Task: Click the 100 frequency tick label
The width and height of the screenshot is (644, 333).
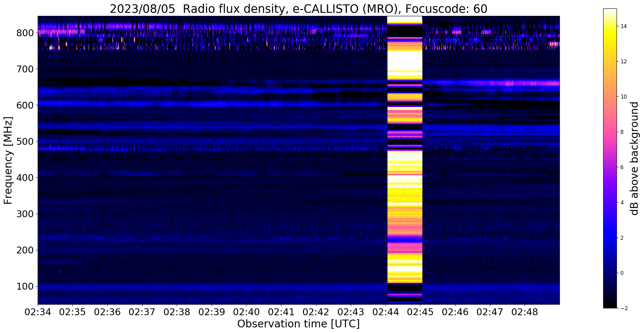Action: click(25, 286)
